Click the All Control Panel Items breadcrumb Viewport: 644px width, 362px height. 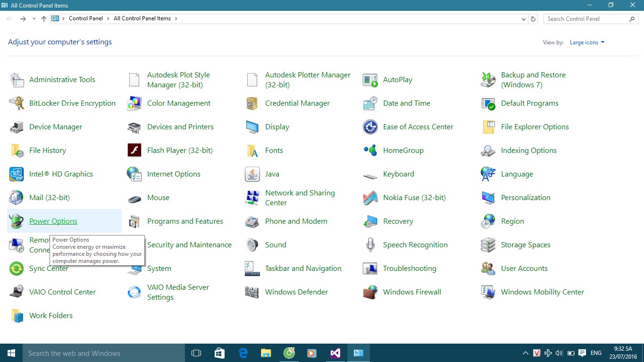coord(142,18)
